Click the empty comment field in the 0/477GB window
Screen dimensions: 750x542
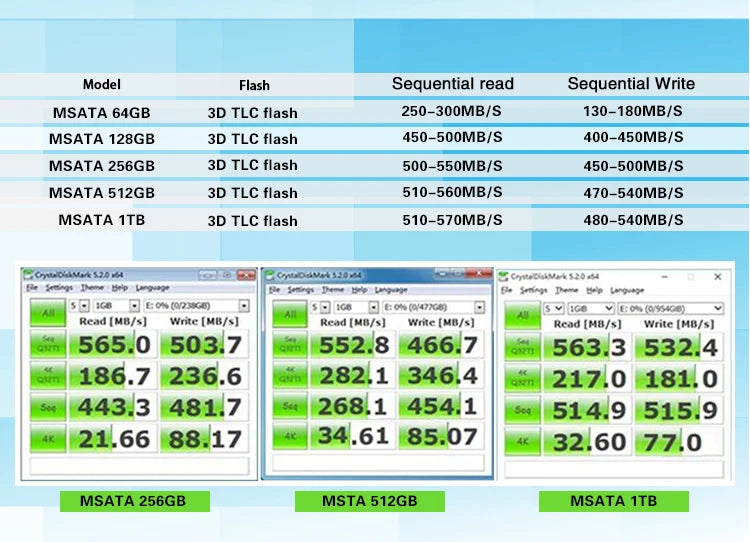pos(378,463)
